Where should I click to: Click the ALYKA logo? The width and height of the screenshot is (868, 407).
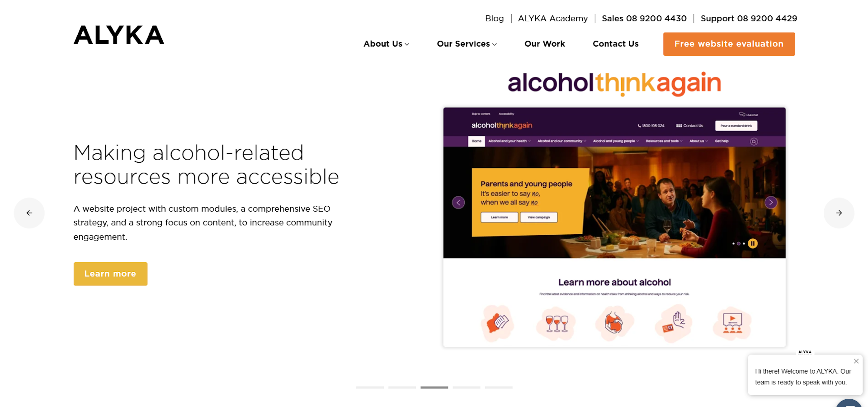[119, 35]
